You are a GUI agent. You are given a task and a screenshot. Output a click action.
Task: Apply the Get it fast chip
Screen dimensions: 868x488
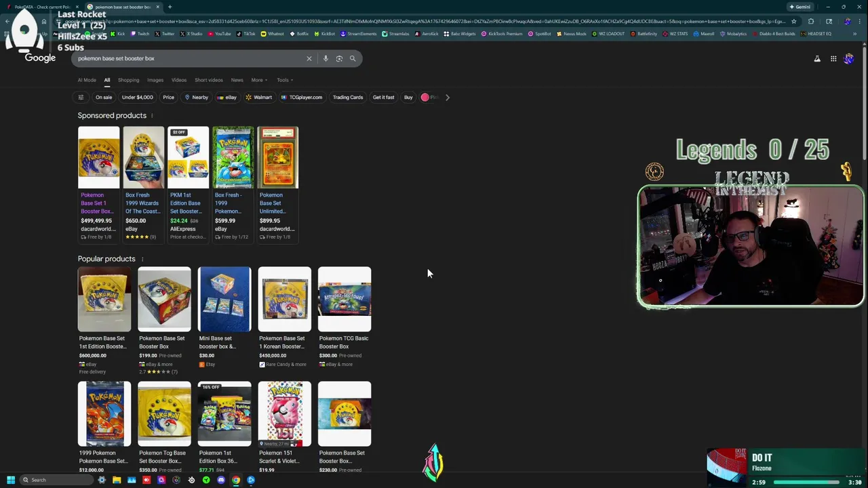coord(383,97)
